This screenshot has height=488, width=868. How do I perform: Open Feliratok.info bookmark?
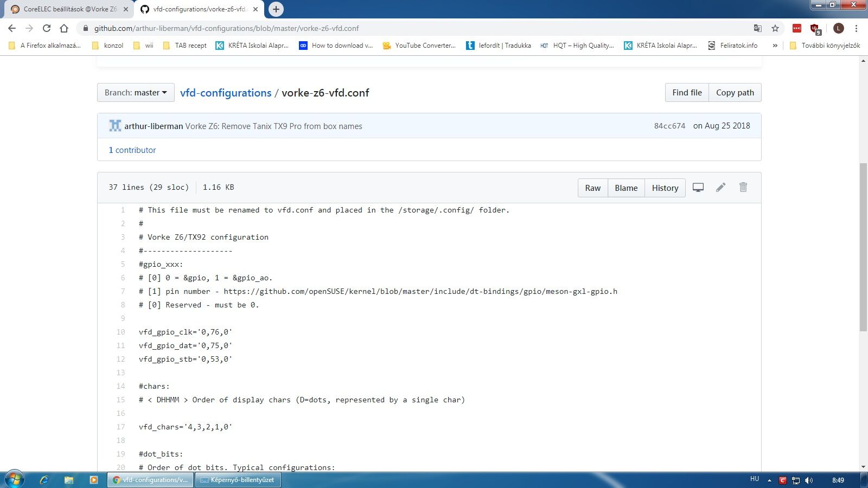pos(732,46)
